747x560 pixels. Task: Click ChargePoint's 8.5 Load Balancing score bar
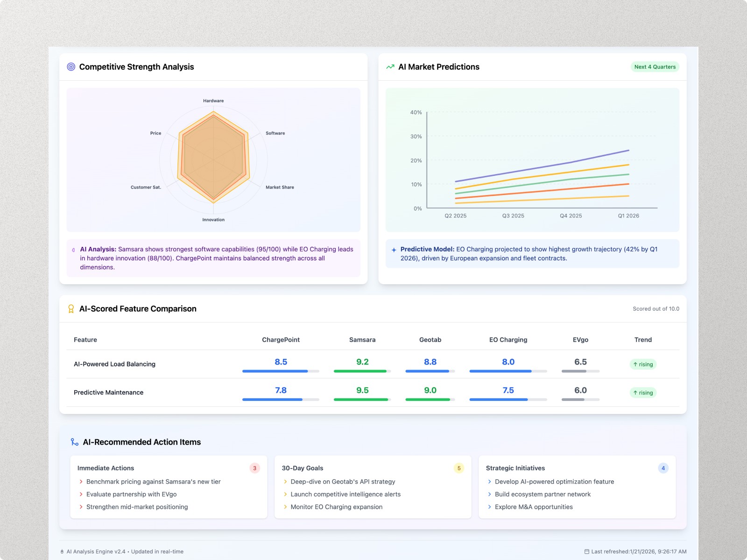coord(281,371)
